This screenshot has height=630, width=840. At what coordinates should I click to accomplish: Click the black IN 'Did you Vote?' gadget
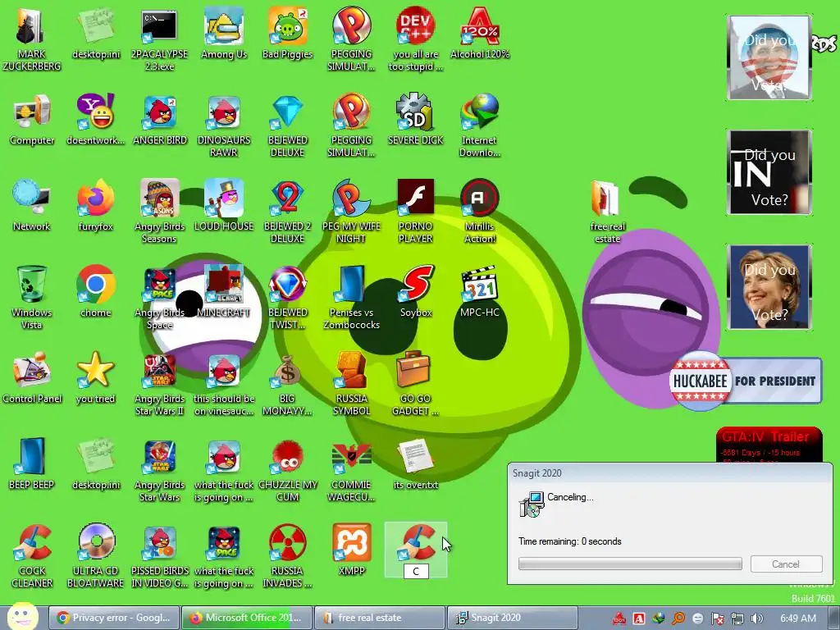click(769, 172)
